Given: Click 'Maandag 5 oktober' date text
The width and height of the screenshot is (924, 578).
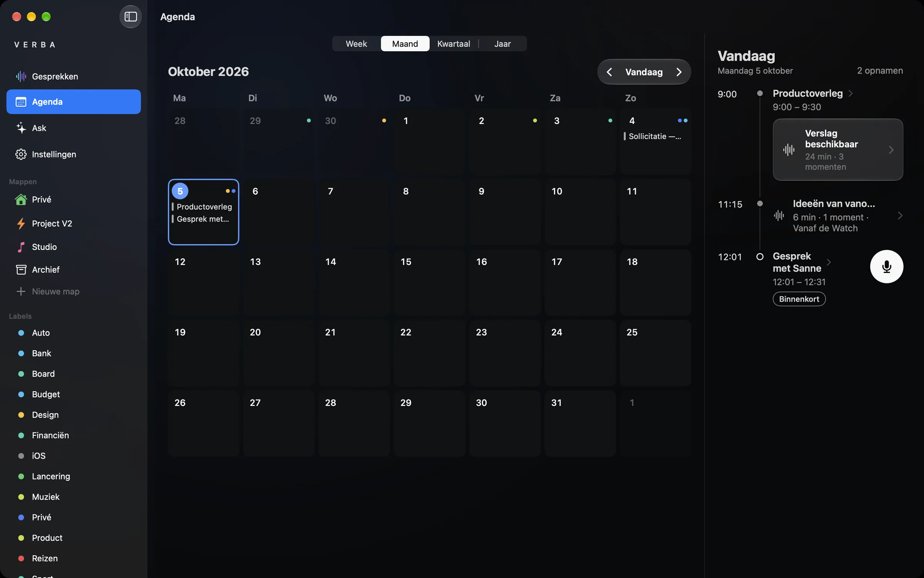Looking at the screenshot, I should pyautogui.click(x=755, y=70).
